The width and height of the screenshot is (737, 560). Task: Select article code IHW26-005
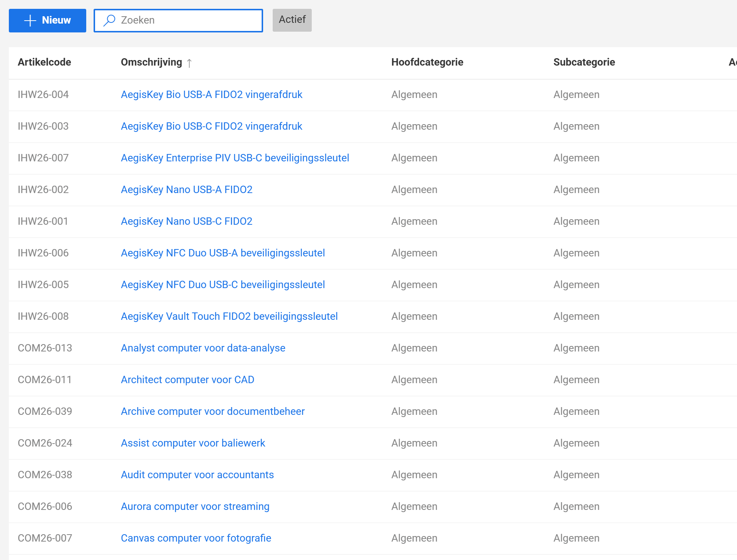[43, 285]
